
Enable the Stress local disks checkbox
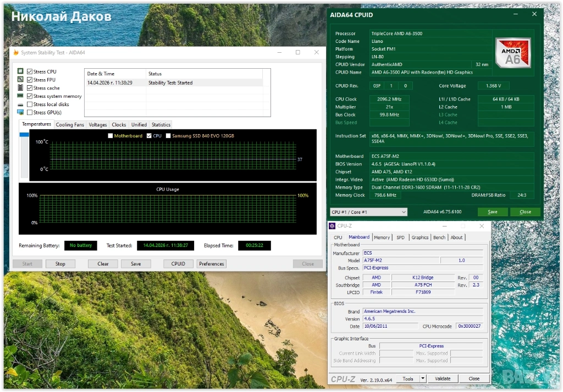click(x=30, y=104)
